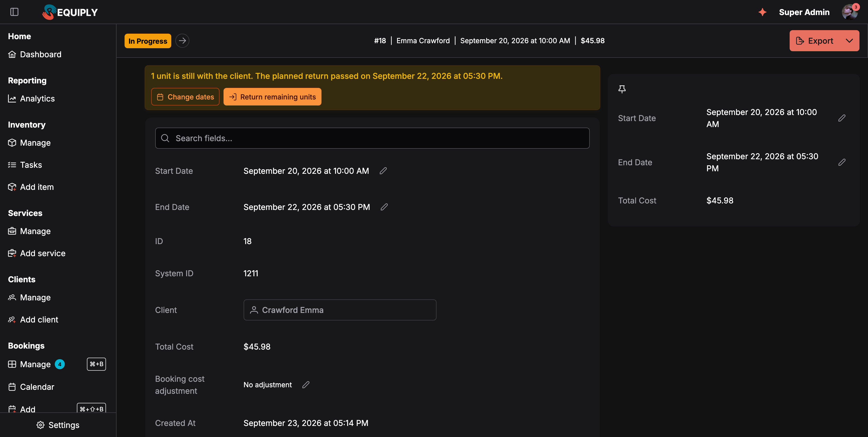Image resolution: width=868 pixels, height=437 pixels.
Task: Expand the Export dropdown chevron
Action: click(x=849, y=41)
